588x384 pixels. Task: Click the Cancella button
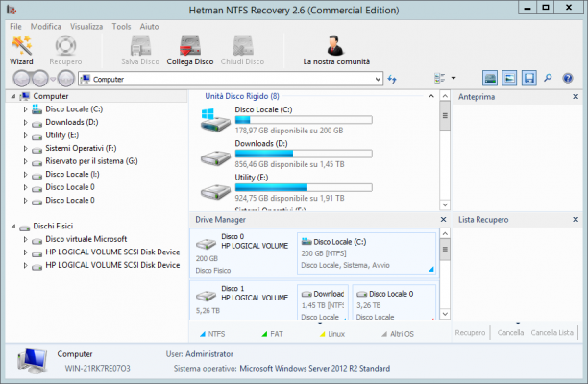[510, 332]
